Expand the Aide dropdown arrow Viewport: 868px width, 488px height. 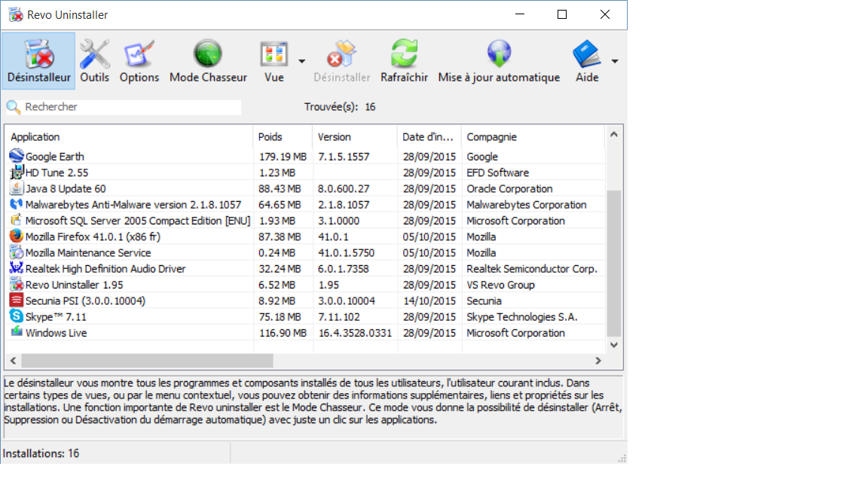click(x=615, y=61)
